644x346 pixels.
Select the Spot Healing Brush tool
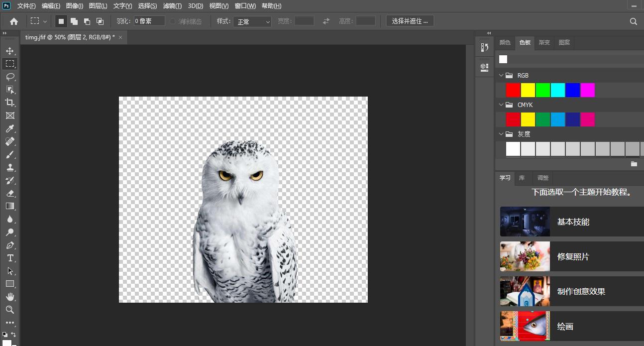(x=10, y=141)
